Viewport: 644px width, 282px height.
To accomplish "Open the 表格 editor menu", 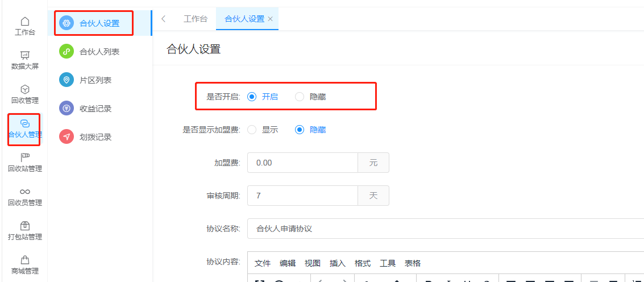I will pyautogui.click(x=413, y=263).
